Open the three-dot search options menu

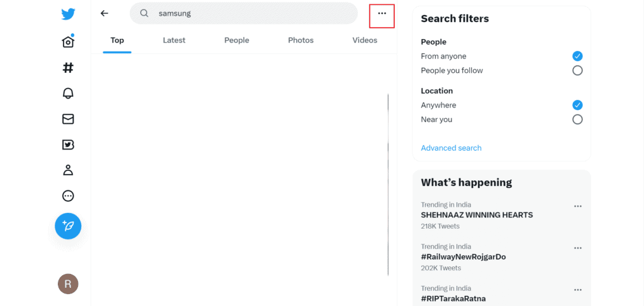(382, 14)
